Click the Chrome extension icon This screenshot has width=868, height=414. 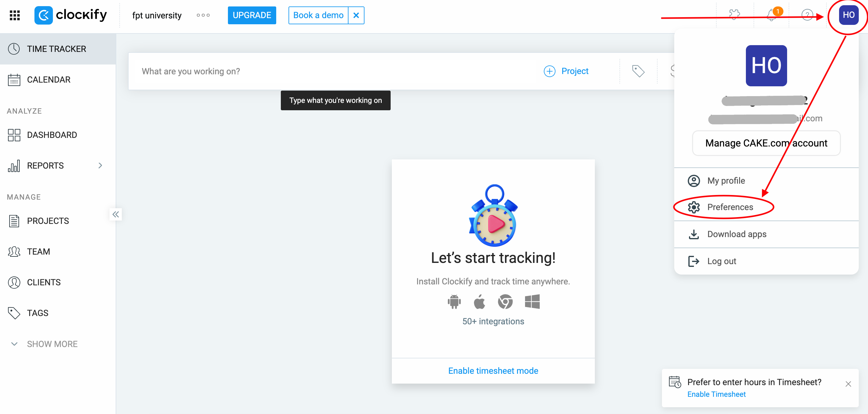tap(505, 301)
